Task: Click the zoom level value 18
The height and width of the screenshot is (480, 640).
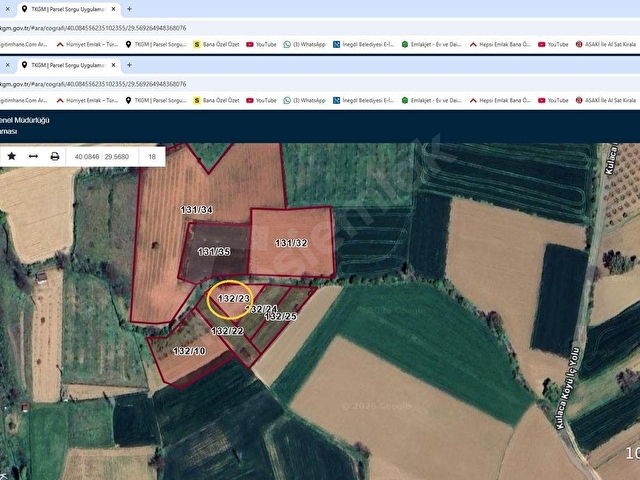Action: tap(152, 157)
